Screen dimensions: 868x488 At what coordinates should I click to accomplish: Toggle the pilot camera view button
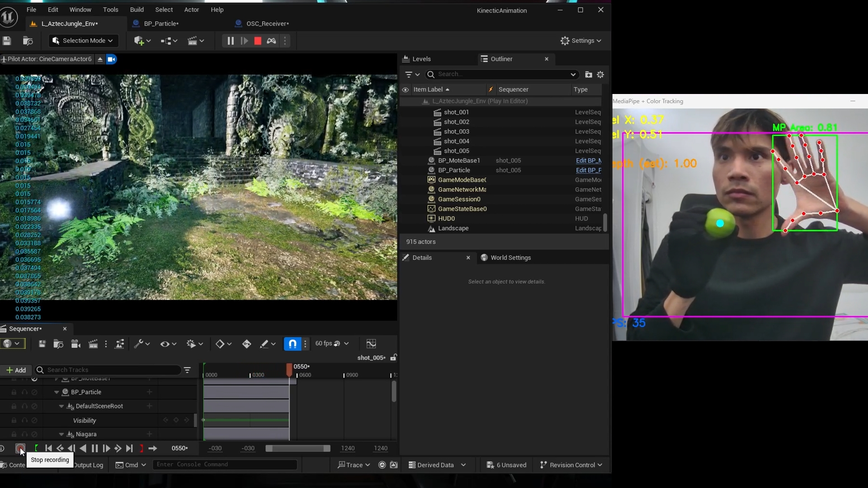tap(112, 59)
